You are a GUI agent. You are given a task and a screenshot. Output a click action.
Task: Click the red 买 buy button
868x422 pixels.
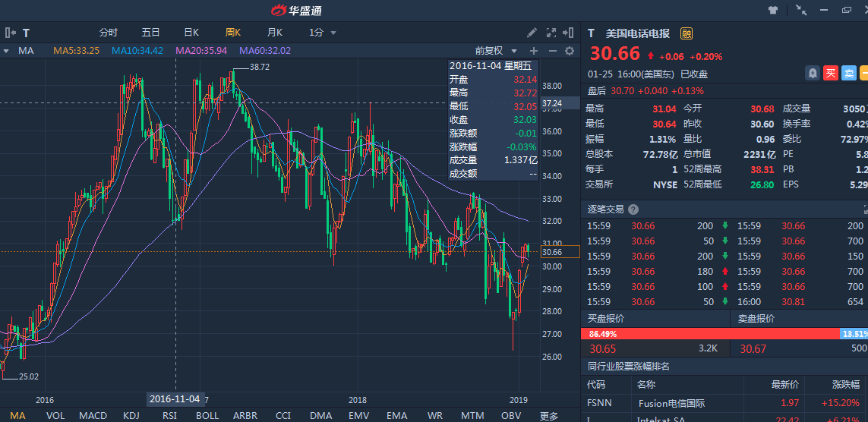[831, 73]
